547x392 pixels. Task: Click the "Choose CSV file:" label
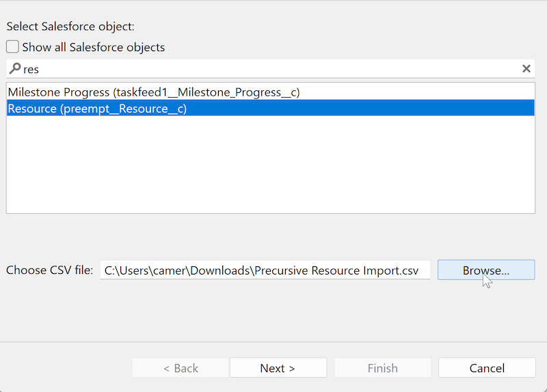(x=49, y=270)
